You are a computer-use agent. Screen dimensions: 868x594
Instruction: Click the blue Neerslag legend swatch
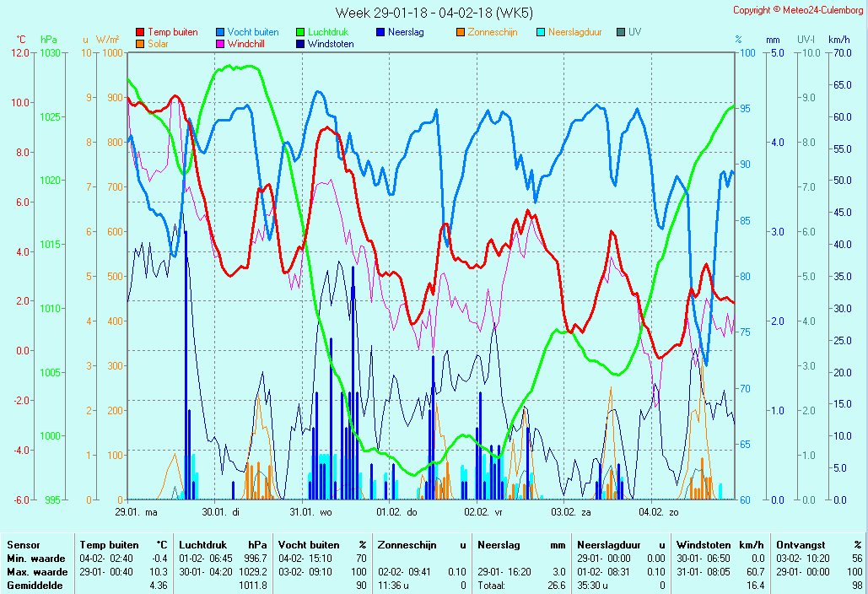(x=380, y=32)
